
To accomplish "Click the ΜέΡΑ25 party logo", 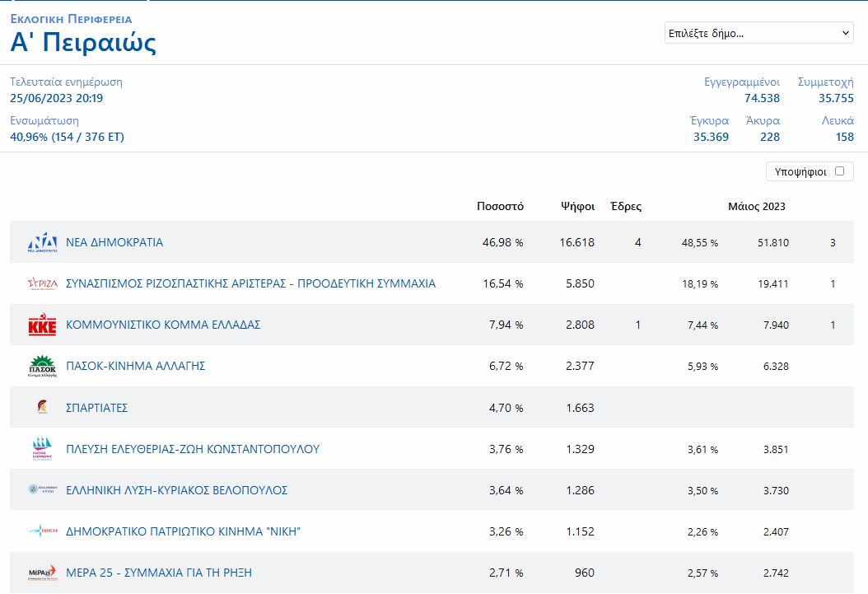I will tap(42, 573).
